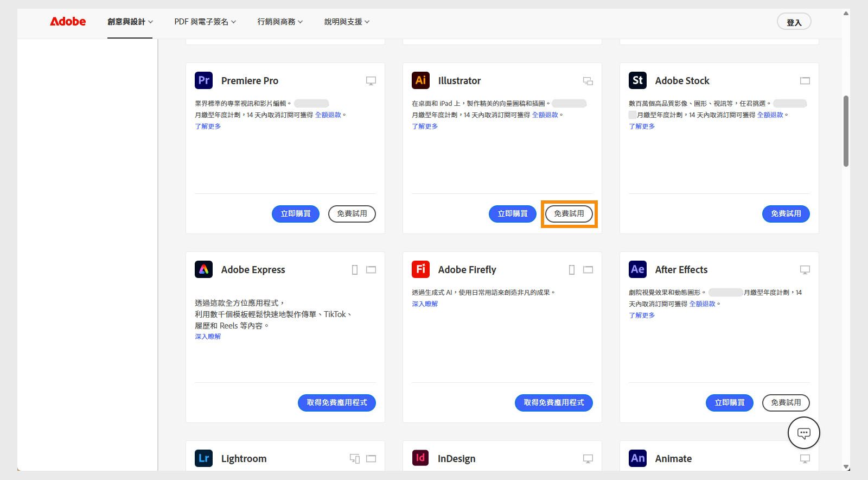Click the Illustrator title text
Screen dimensions: 868x480
(x=459, y=81)
